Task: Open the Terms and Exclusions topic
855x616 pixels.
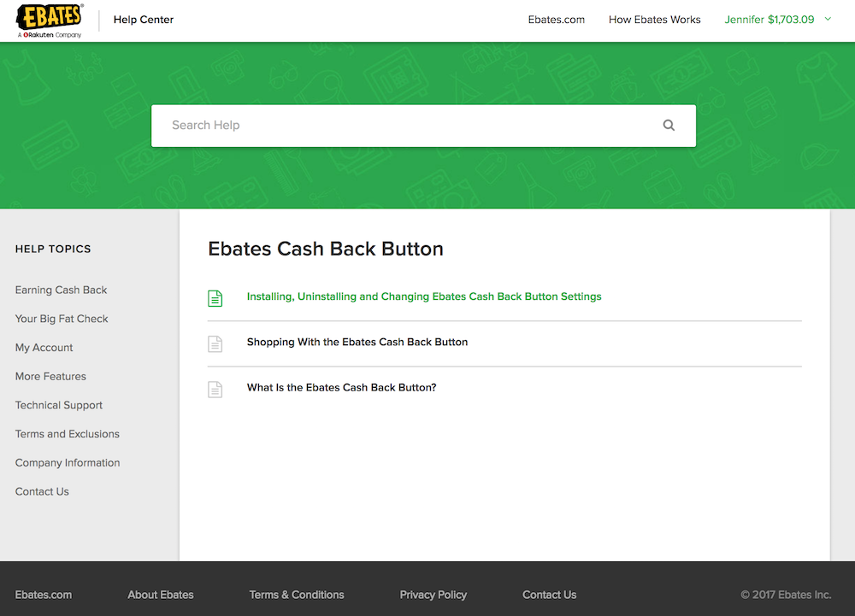Action: [67, 434]
